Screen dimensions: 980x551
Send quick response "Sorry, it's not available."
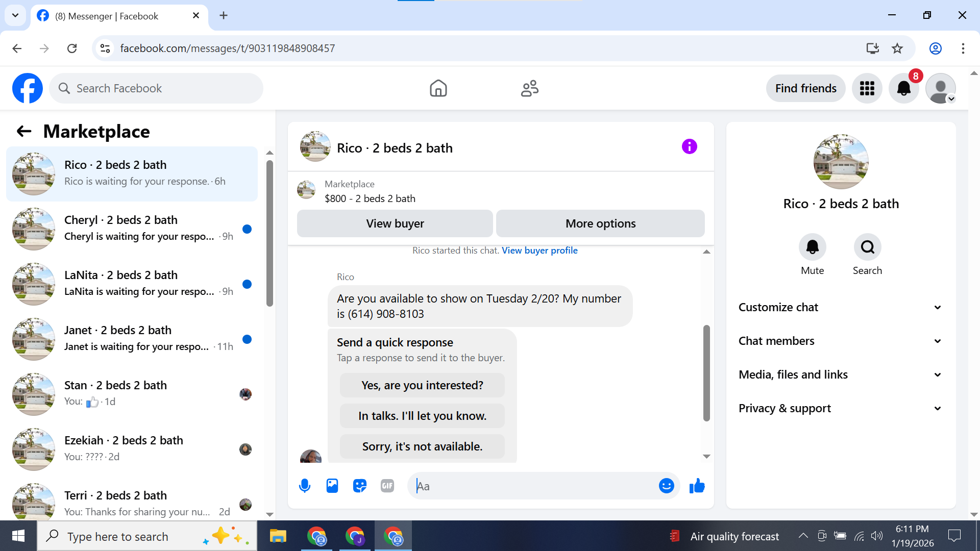coord(422,446)
